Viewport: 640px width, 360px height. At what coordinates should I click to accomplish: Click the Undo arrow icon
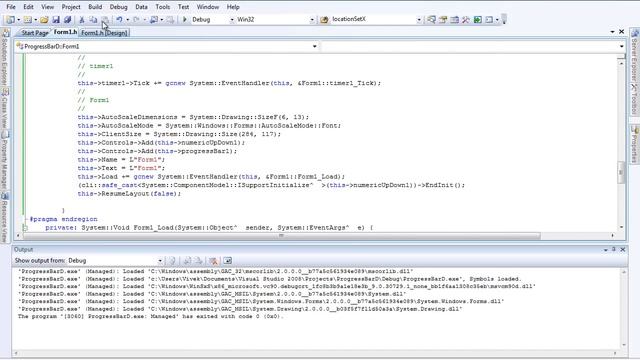[x=119, y=20]
